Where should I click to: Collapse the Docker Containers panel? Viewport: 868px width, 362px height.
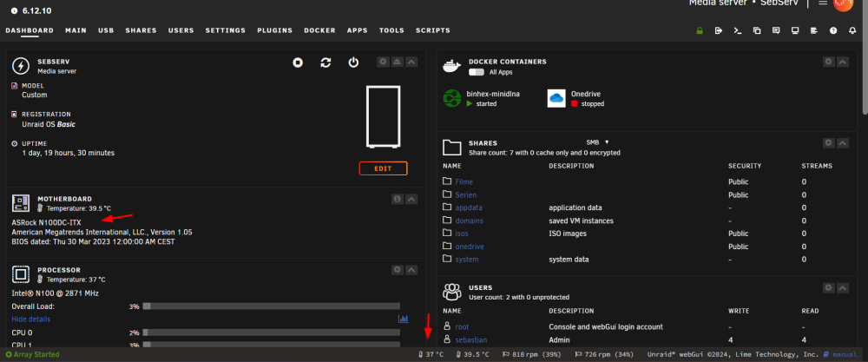coord(843,62)
